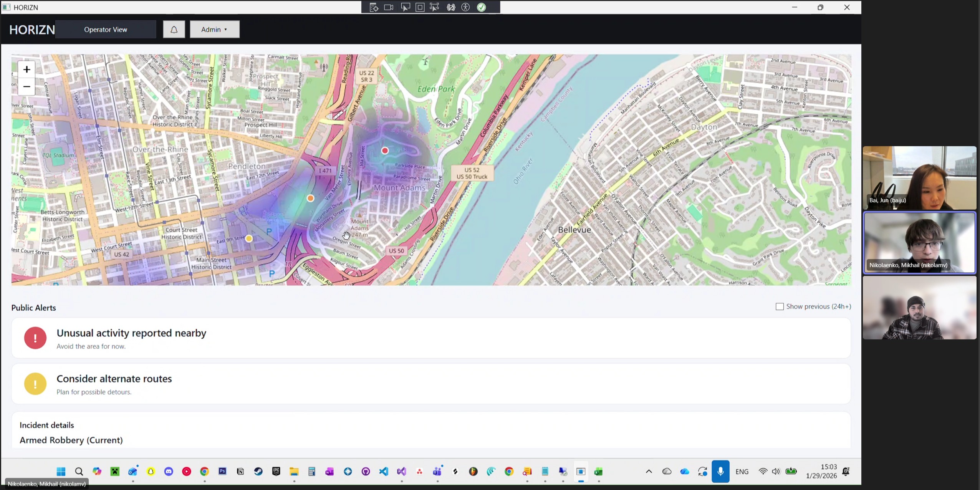
Task: Toggle display layout adorners icon
Action: pos(420,7)
